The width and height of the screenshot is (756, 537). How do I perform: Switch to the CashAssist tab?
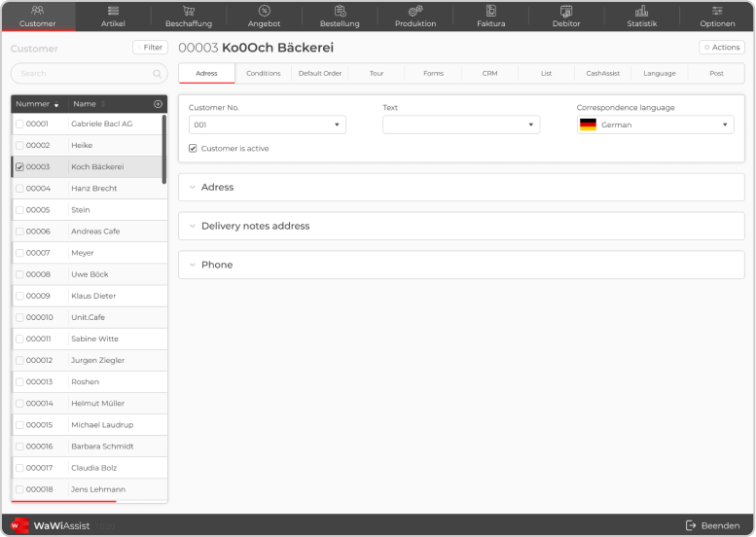click(x=602, y=73)
